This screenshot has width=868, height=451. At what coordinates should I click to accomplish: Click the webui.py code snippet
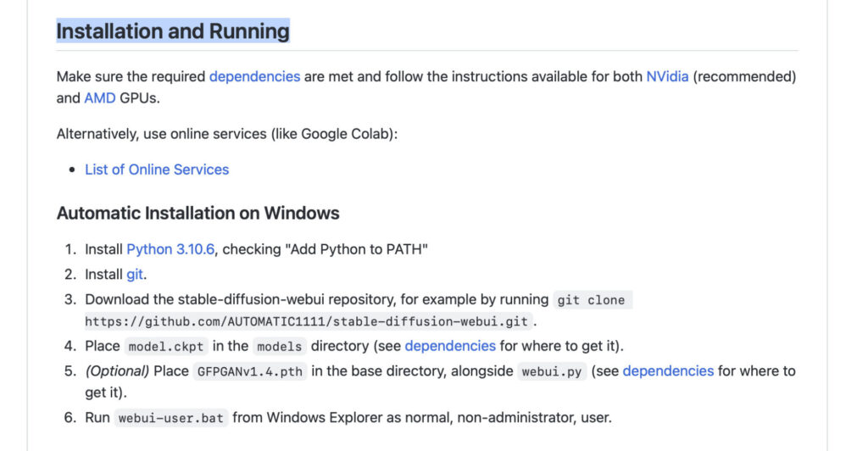[552, 371]
